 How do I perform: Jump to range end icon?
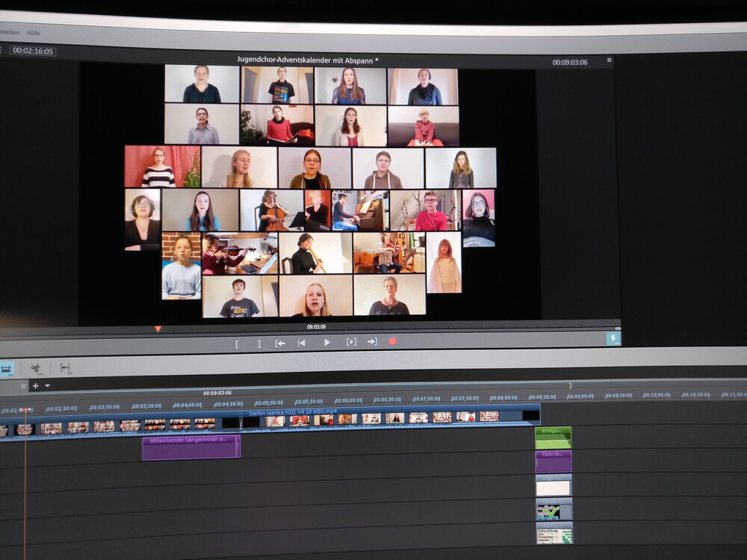(x=372, y=341)
